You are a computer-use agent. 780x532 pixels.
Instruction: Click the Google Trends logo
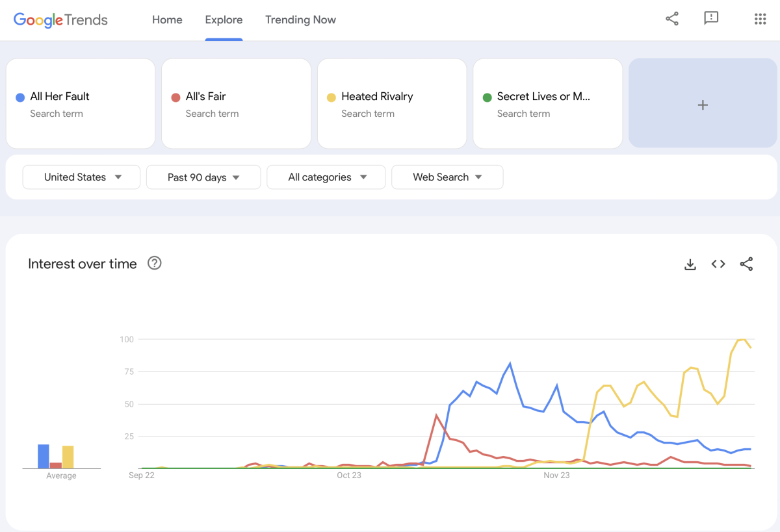click(x=60, y=20)
